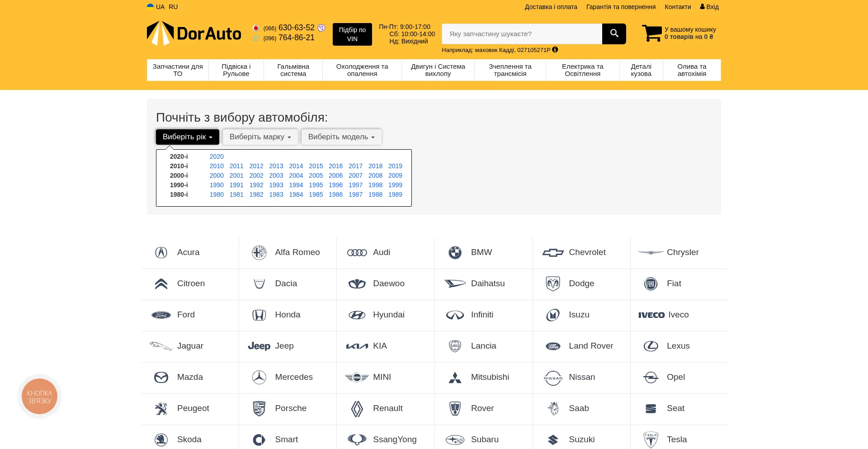
Task: Open the 'Виберіть модель' dropdown
Action: tap(341, 137)
